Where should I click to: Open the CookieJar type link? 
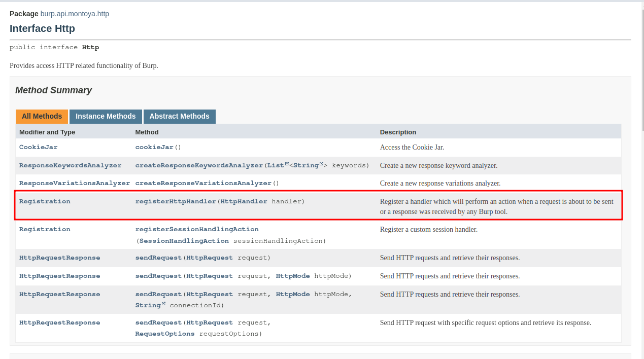click(x=39, y=147)
